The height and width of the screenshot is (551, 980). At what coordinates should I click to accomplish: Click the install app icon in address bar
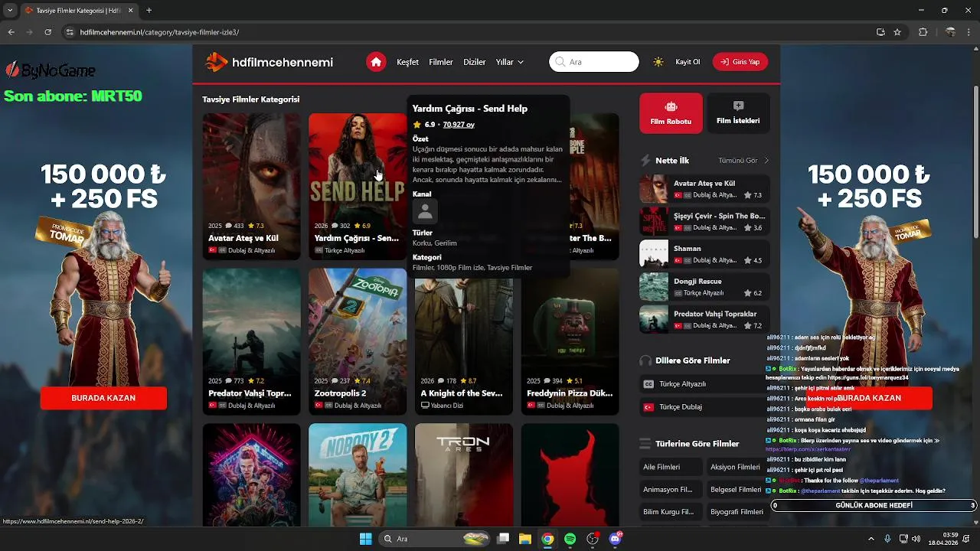[880, 32]
